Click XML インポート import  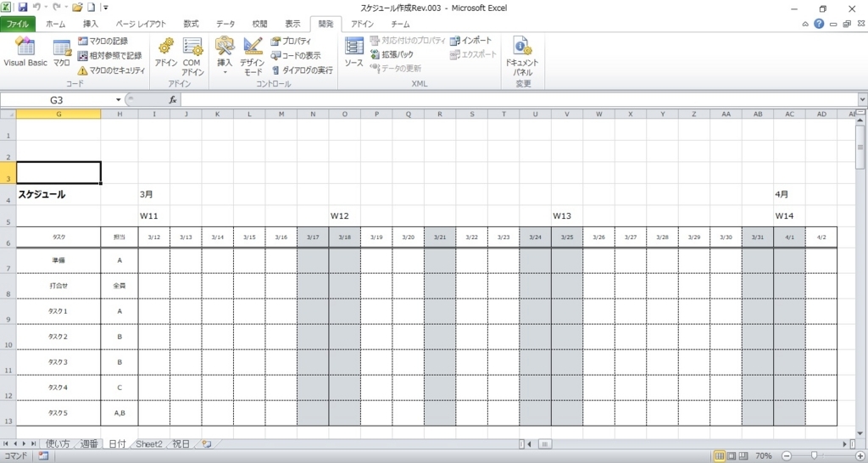471,41
